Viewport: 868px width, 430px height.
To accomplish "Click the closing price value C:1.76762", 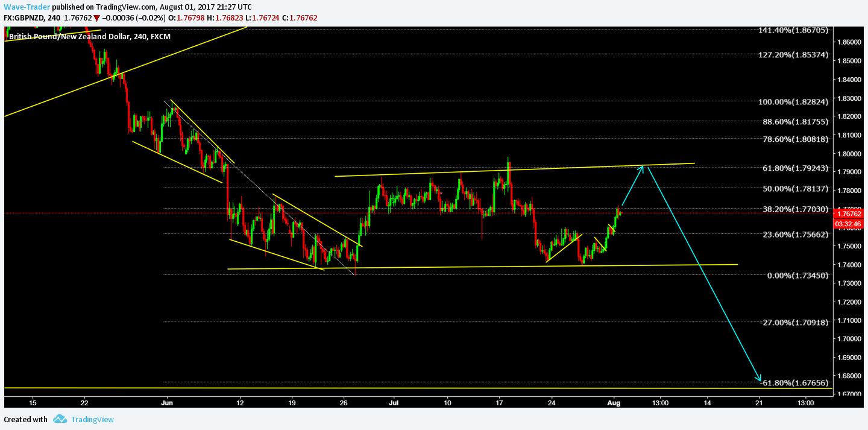I will point(298,18).
